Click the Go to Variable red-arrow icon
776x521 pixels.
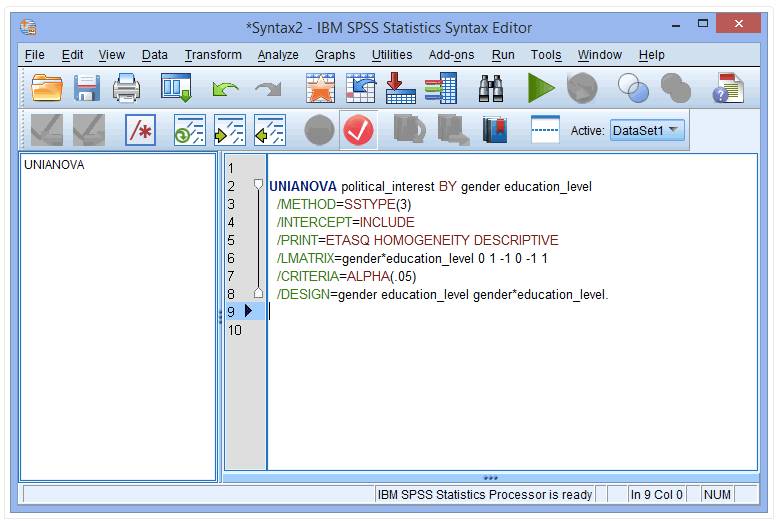[400, 88]
